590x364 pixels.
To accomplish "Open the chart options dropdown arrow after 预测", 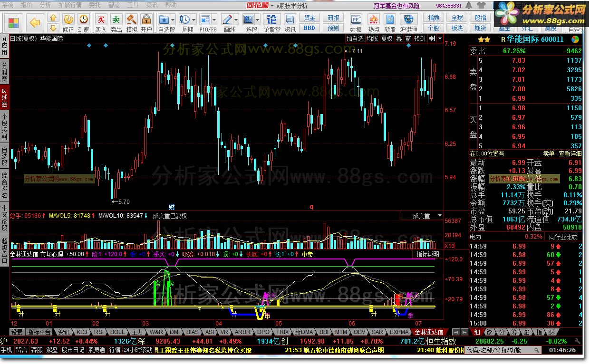I will click(440, 38).
